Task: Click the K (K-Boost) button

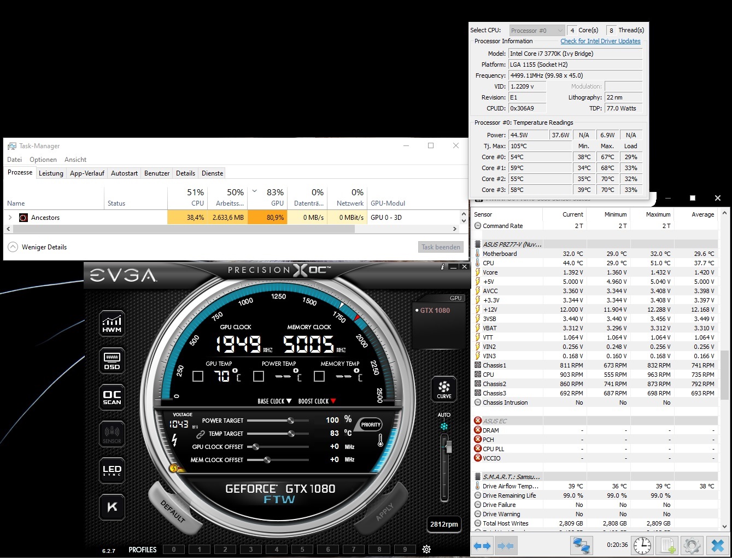Action: (112, 507)
